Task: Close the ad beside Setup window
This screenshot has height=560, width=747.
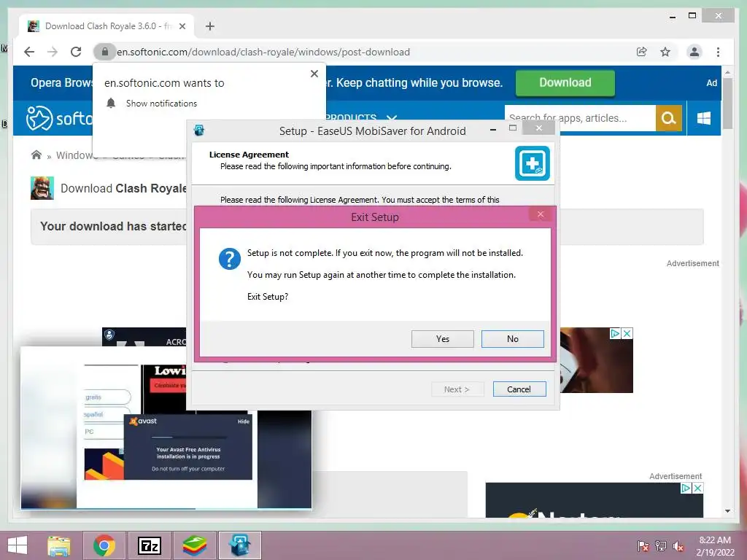Action: coord(627,333)
